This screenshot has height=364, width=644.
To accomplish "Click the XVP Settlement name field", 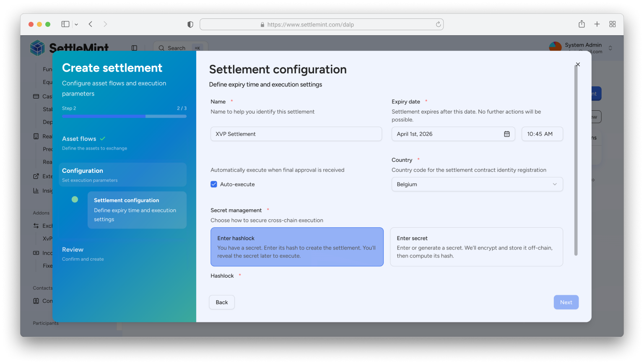I will coord(296,133).
